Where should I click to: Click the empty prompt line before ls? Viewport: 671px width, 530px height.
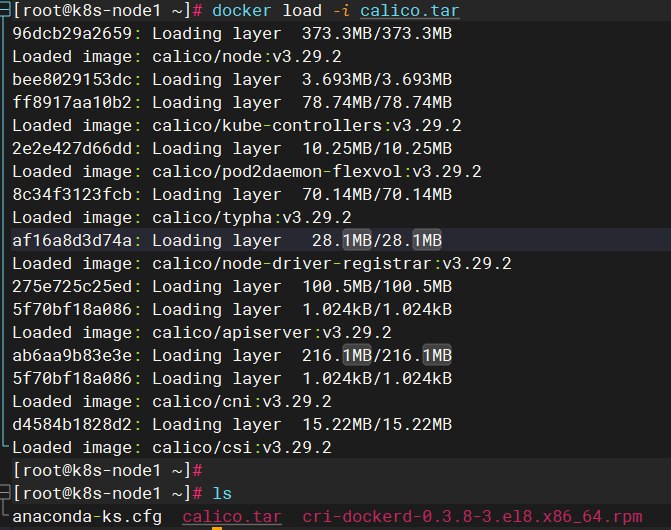coord(107,471)
